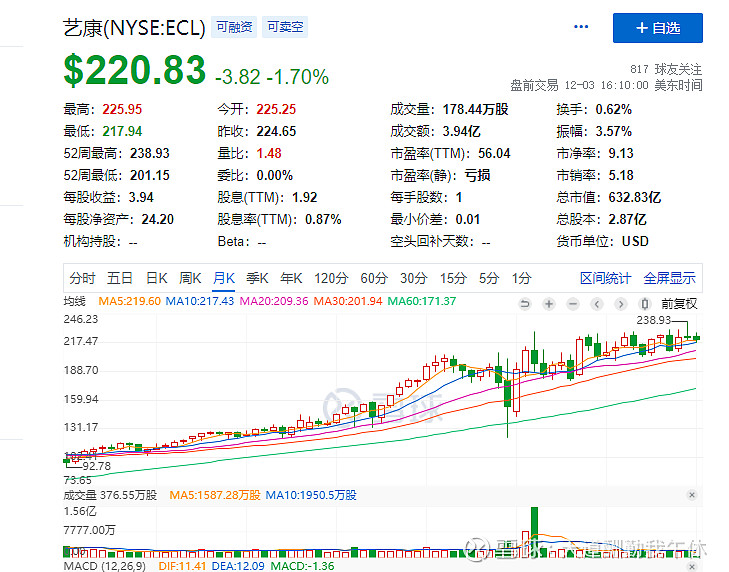Switch to the 年K chart tab

coord(291,278)
